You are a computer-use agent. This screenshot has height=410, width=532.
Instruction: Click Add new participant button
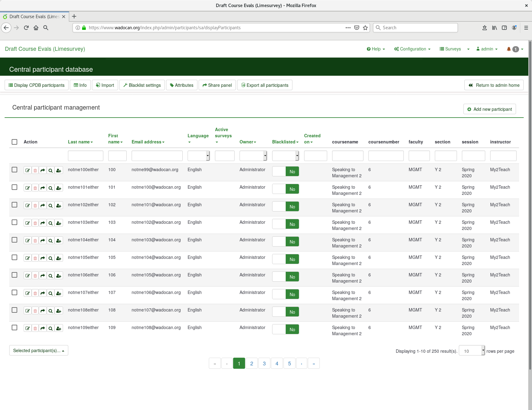490,109
